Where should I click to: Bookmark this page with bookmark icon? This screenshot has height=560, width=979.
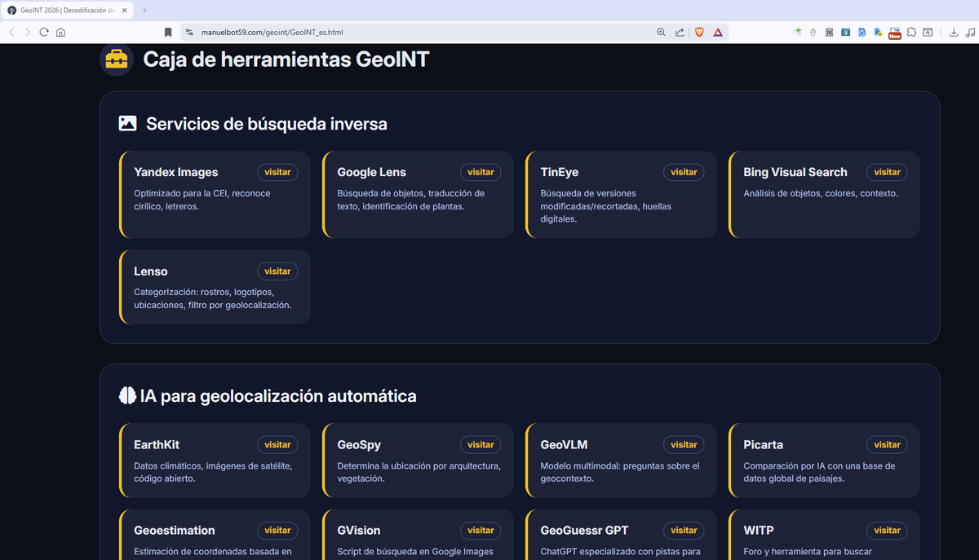click(x=168, y=33)
